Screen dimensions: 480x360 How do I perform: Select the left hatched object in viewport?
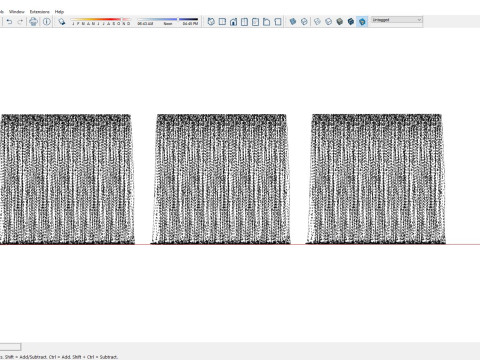click(x=67, y=179)
